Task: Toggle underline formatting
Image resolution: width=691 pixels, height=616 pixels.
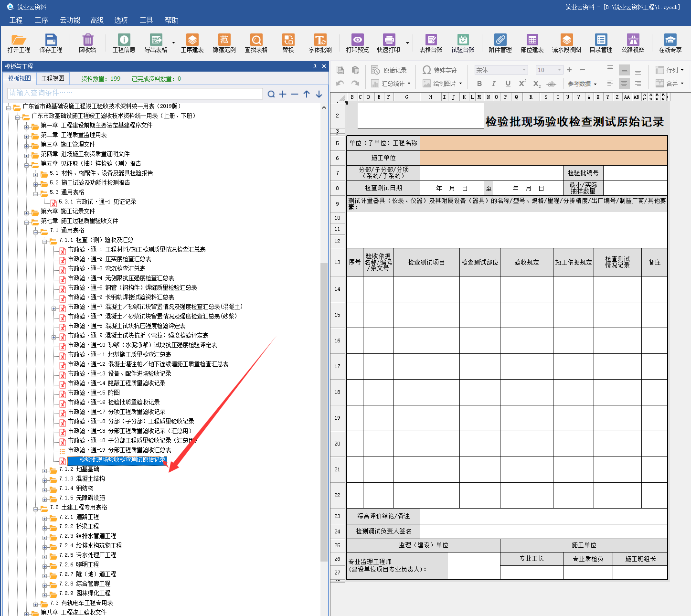Action: (508, 84)
